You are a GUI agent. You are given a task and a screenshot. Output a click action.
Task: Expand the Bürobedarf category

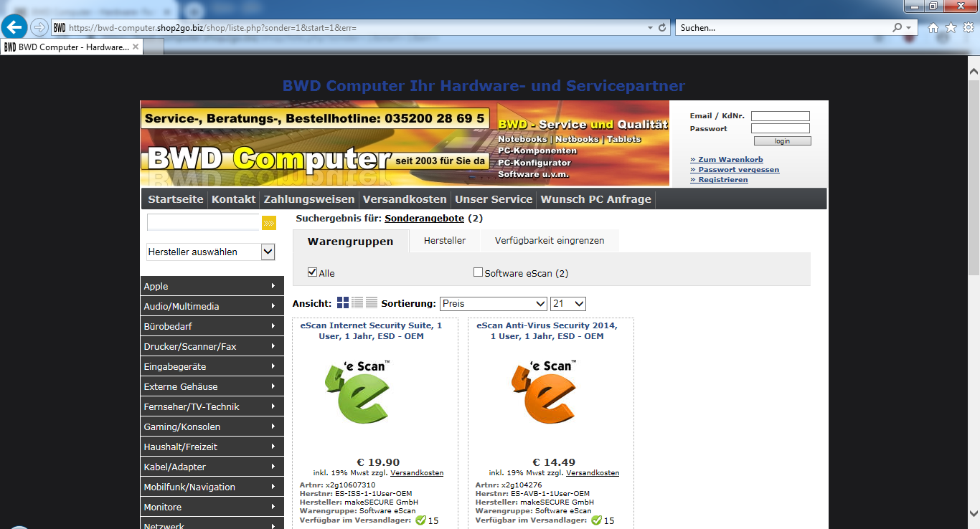tap(212, 326)
